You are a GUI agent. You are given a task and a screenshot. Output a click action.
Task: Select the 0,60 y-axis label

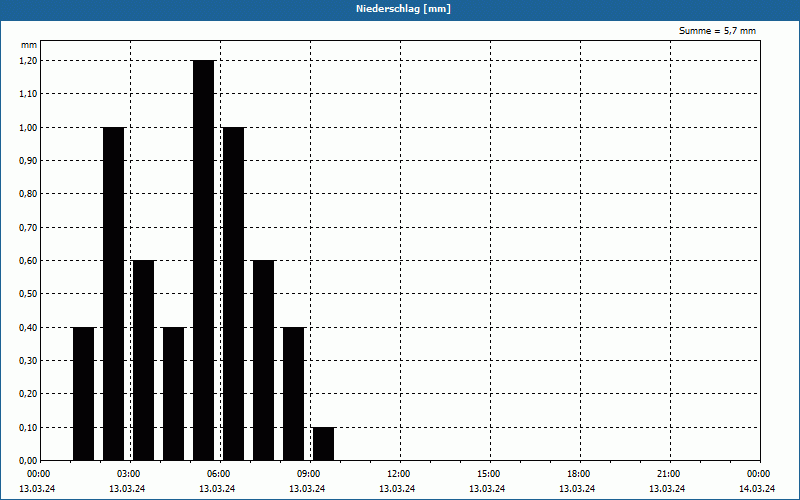29,261
